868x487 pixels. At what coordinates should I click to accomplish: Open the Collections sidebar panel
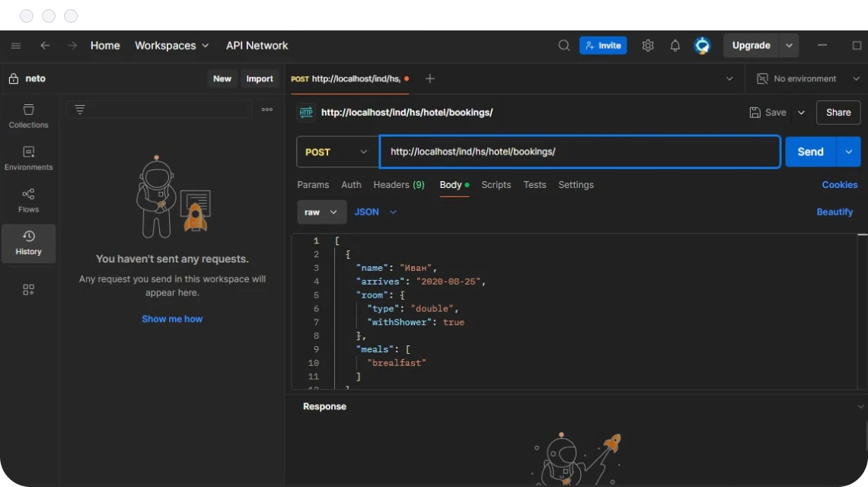pyautogui.click(x=28, y=116)
